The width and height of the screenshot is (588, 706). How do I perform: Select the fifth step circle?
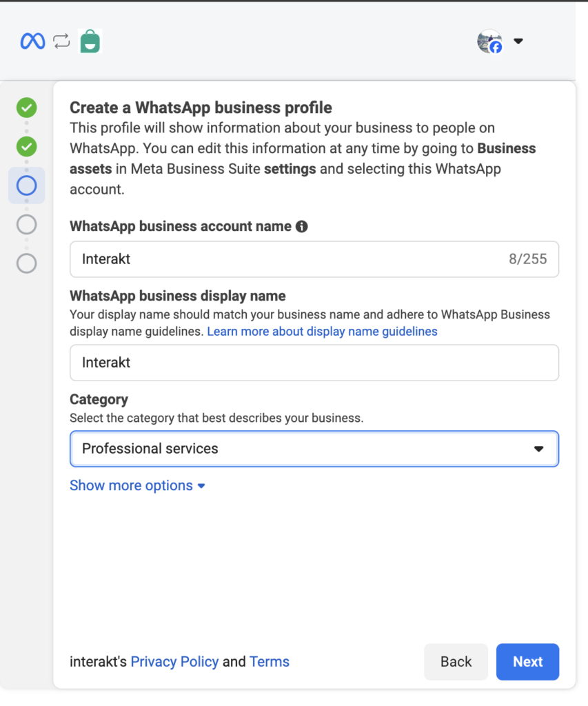click(27, 263)
